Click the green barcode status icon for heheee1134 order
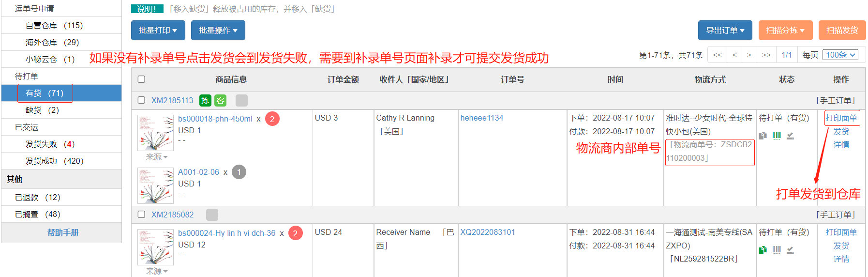Screen dimensions: 868x277 pos(777,136)
